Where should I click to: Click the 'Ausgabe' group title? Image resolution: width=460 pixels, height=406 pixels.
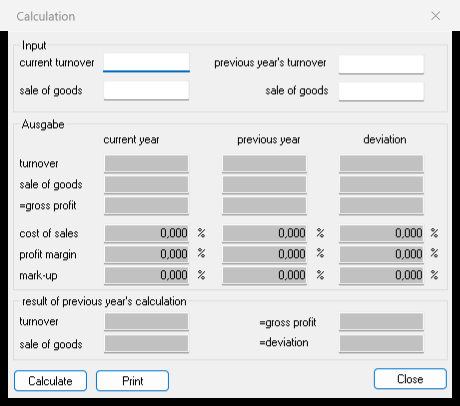point(43,125)
